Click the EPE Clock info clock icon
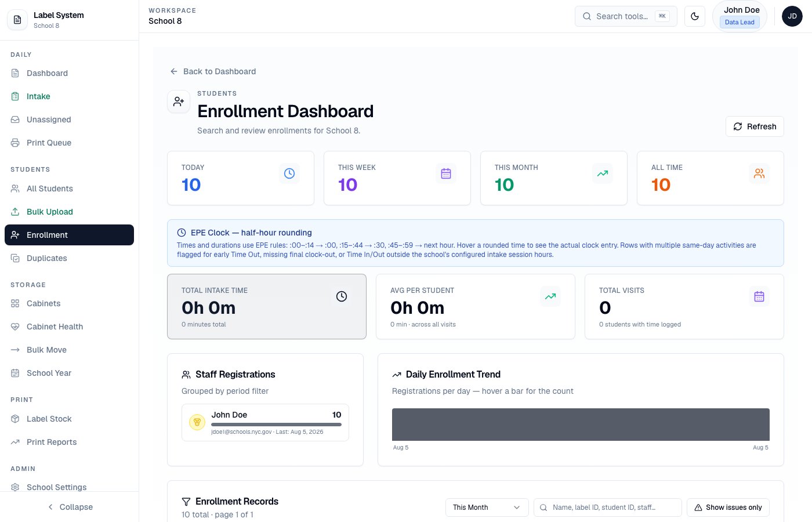 click(x=182, y=233)
